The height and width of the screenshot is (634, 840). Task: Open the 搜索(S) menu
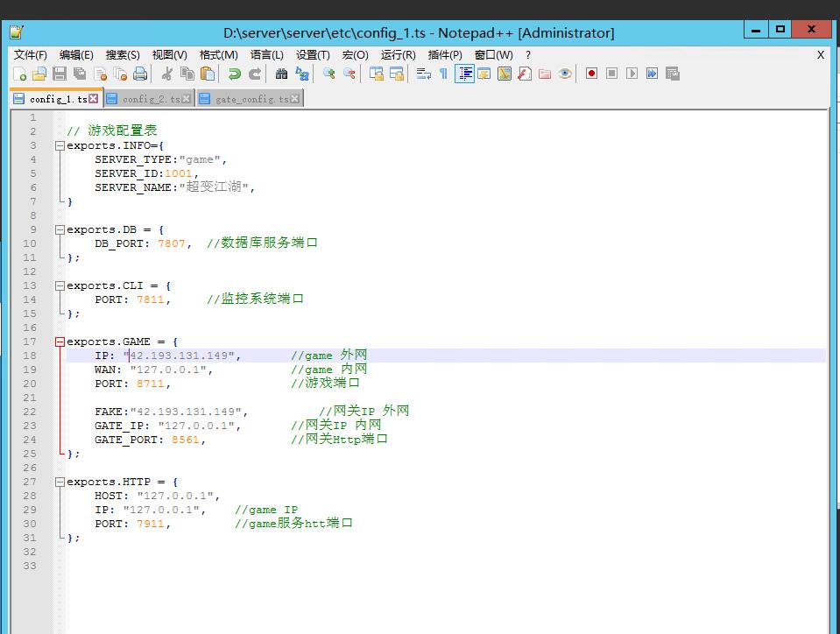tap(123, 55)
